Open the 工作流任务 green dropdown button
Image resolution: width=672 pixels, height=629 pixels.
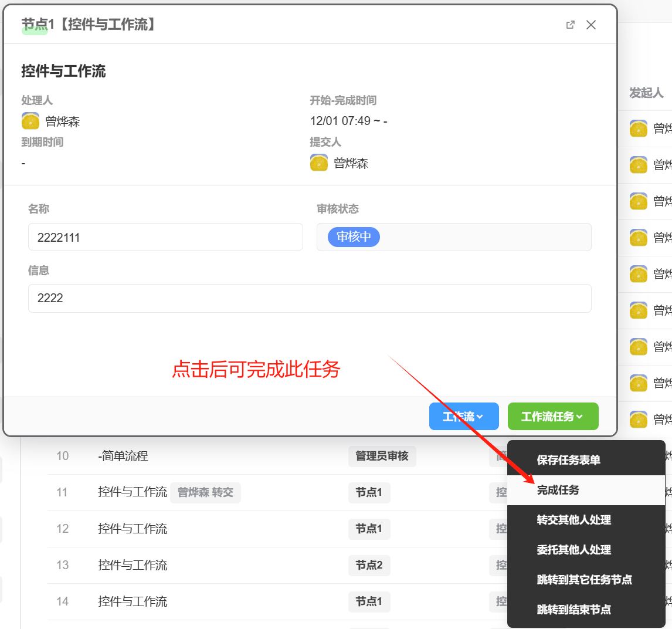(552, 417)
